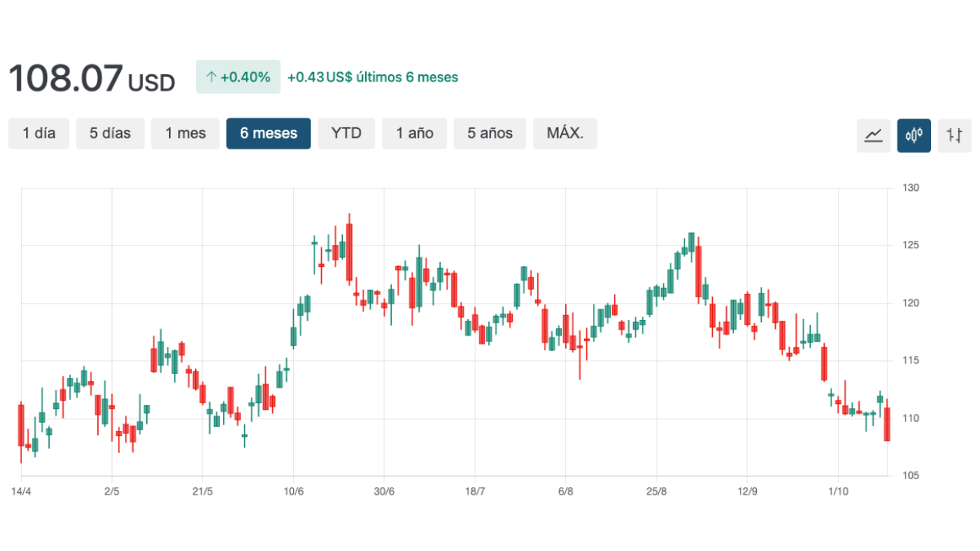Select the 1 día time range
The image size is (980, 551).
point(39,133)
